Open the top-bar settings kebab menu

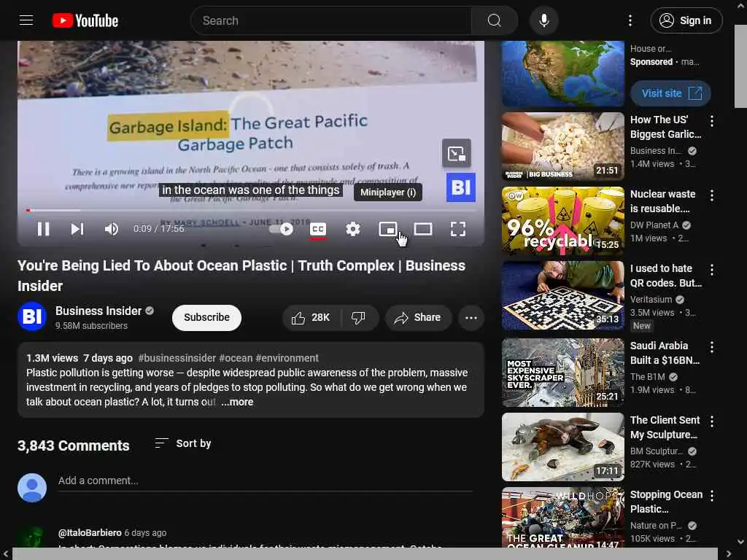tap(630, 20)
